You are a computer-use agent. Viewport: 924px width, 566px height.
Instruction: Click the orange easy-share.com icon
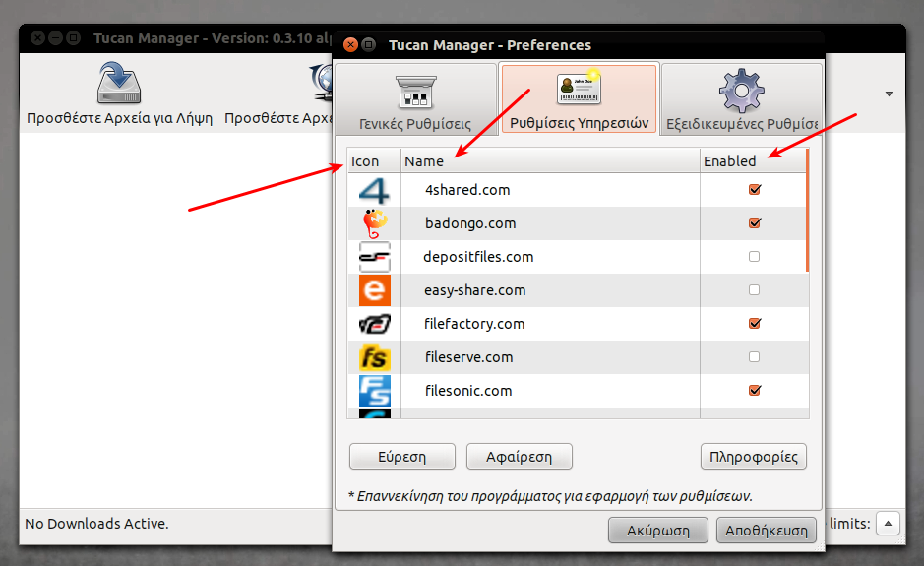374,290
